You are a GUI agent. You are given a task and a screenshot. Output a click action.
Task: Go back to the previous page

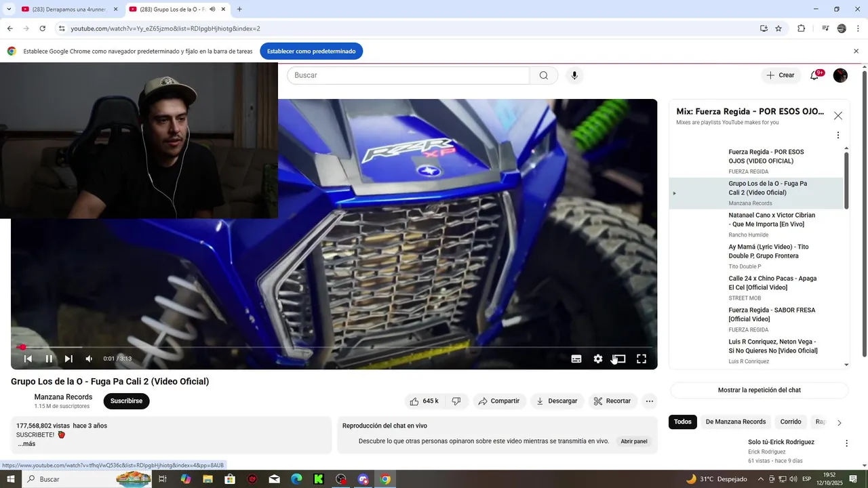point(9,28)
